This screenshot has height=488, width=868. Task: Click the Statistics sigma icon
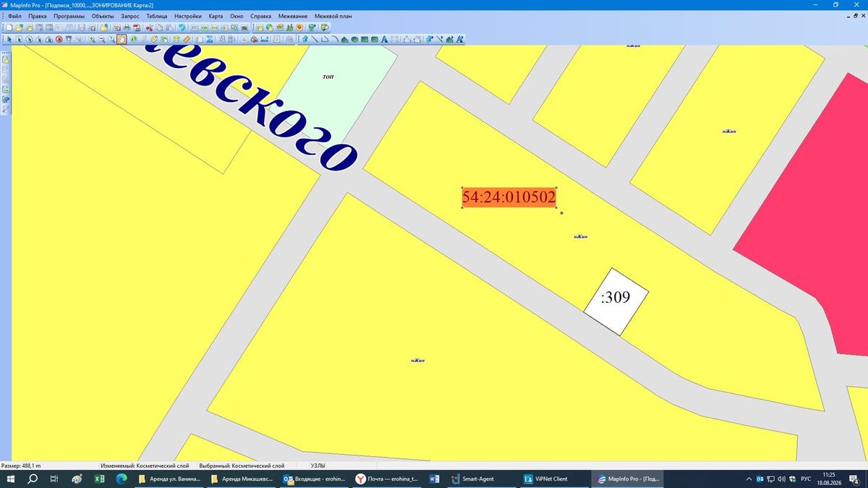[209, 39]
